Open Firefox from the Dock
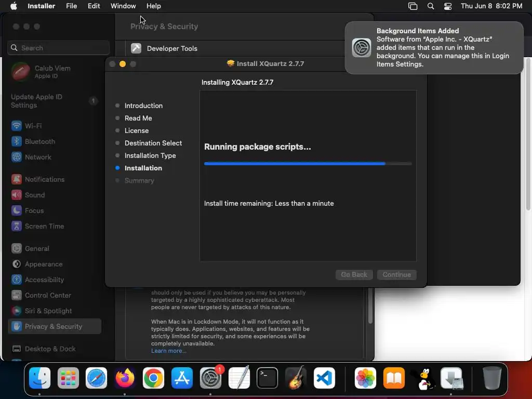The height and width of the screenshot is (399, 532). (x=125, y=378)
